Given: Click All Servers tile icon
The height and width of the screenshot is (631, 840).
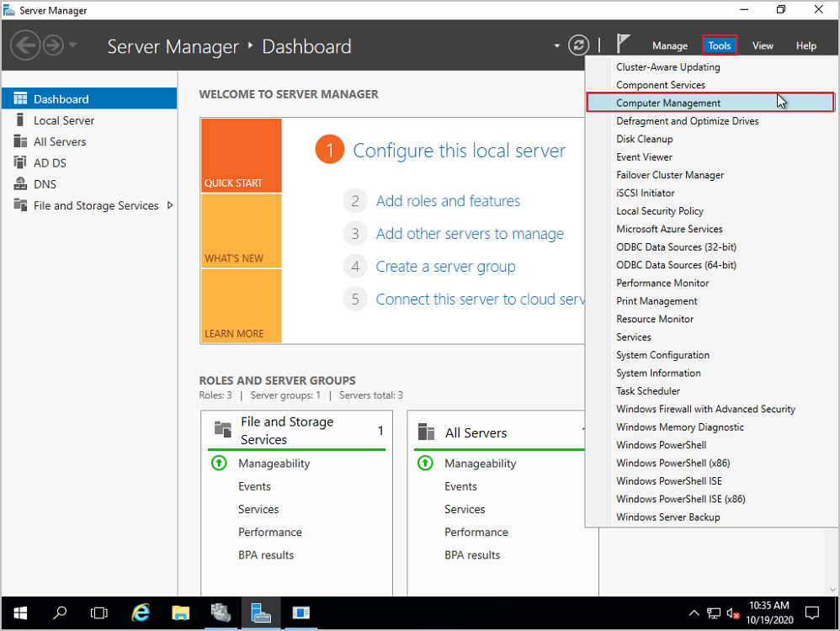Looking at the screenshot, I should [x=427, y=432].
